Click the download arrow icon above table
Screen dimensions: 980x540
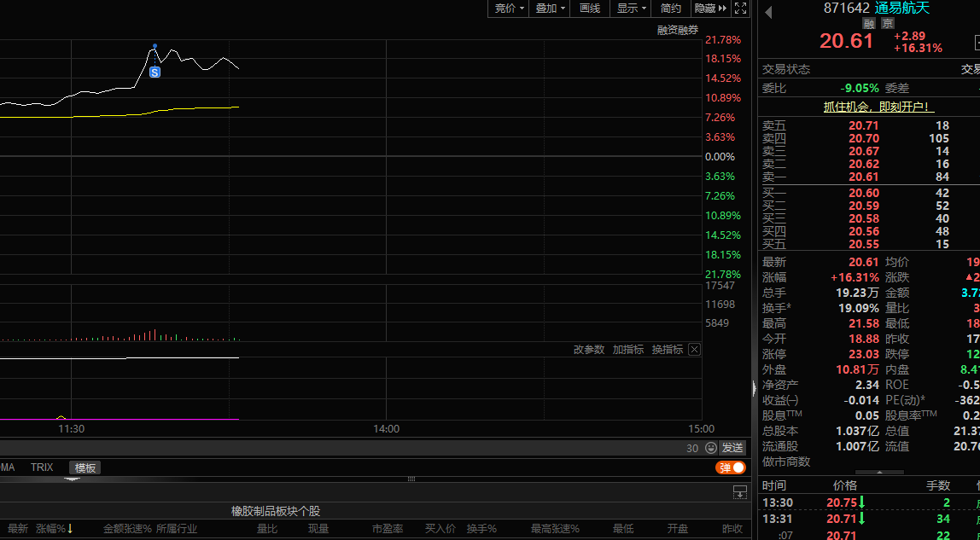(x=739, y=492)
